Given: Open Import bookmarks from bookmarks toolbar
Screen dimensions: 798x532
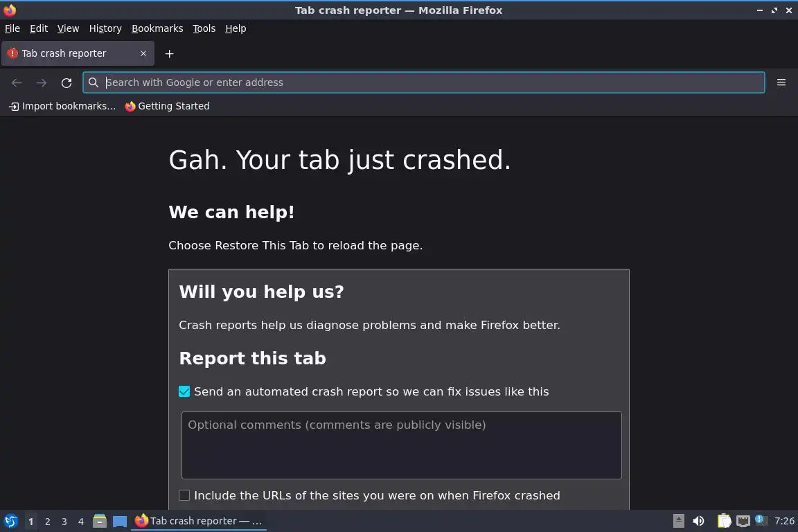Looking at the screenshot, I should click(62, 106).
